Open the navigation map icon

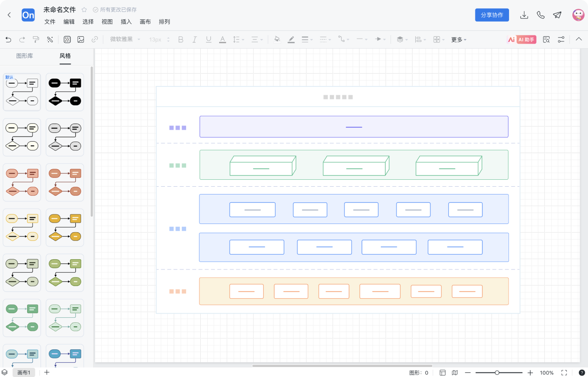click(455, 373)
